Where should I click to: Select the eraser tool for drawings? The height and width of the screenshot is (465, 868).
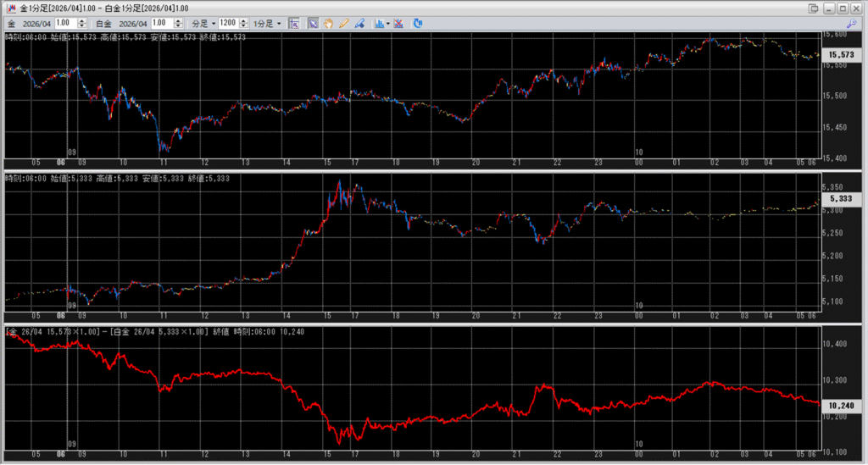[x=359, y=24]
